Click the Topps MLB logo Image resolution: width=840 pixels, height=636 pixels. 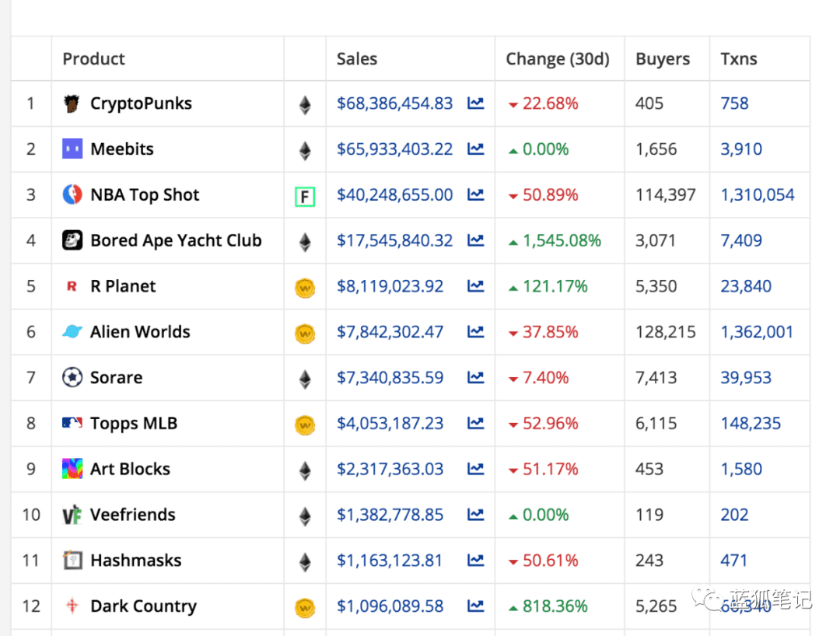point(72,423)
